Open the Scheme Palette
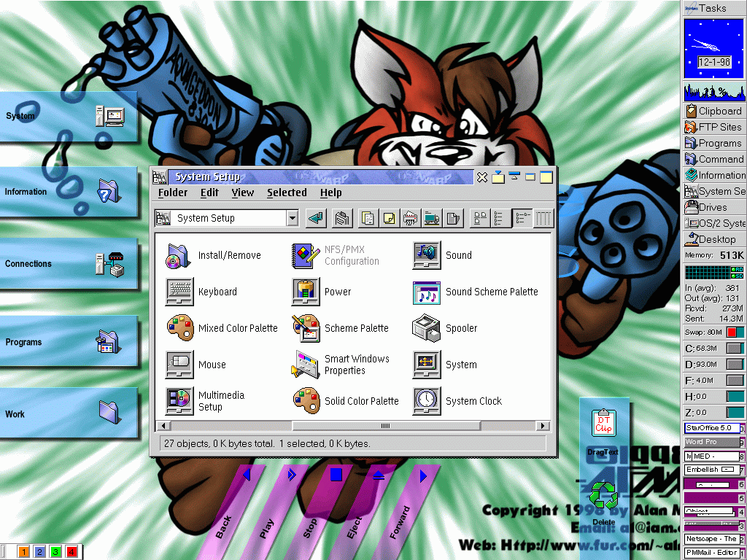Viewport: 747px width, 560px height. 305,327
